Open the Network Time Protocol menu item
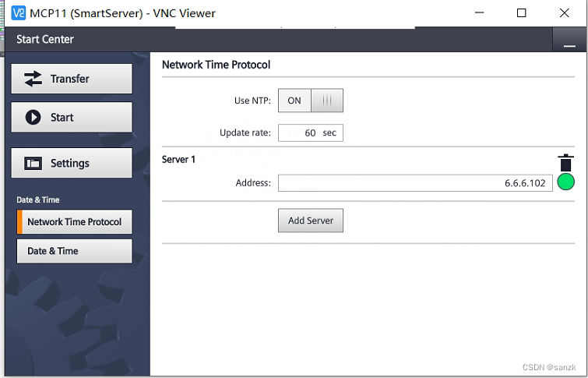This screenshot has width=588, height=378. [74, 222]
